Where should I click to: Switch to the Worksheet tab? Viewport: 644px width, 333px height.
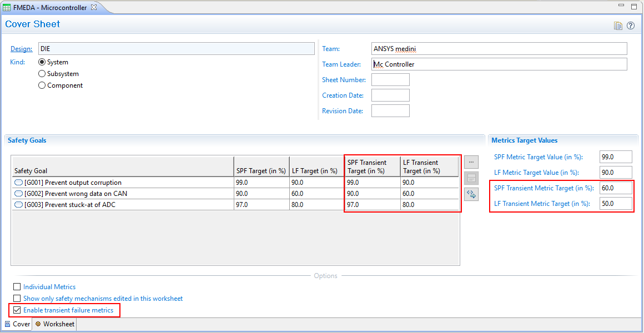[x=54, y=324]
